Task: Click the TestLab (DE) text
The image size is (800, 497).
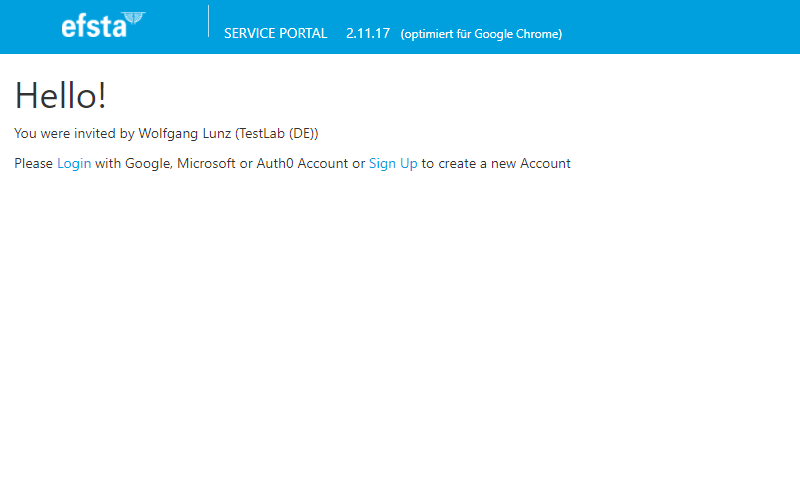Action: point(277,134)
